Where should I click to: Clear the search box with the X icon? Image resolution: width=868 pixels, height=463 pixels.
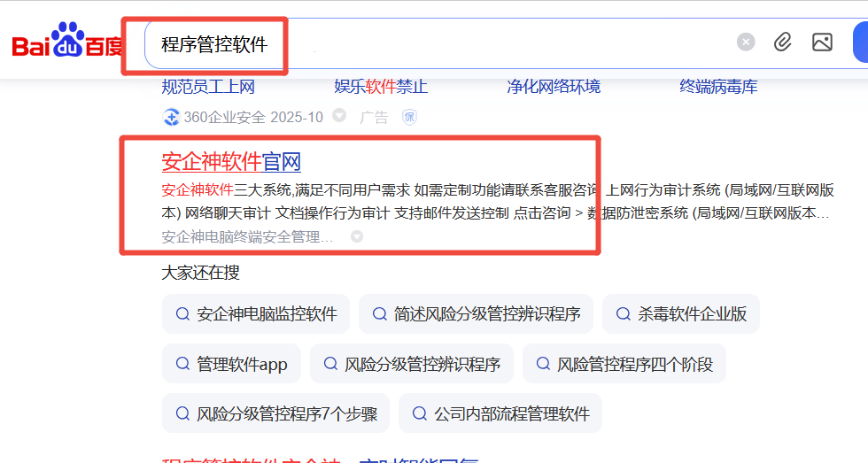coord(747,42)
